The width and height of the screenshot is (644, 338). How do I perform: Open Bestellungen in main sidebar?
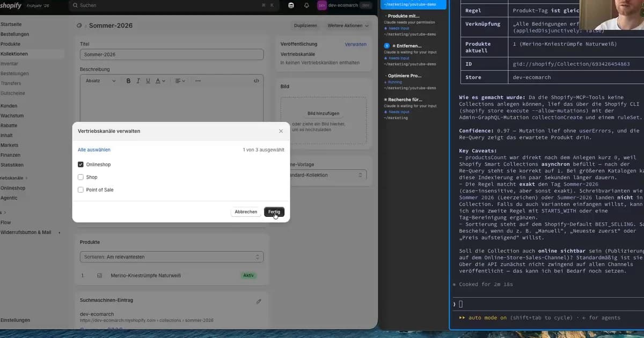[14, 34]
